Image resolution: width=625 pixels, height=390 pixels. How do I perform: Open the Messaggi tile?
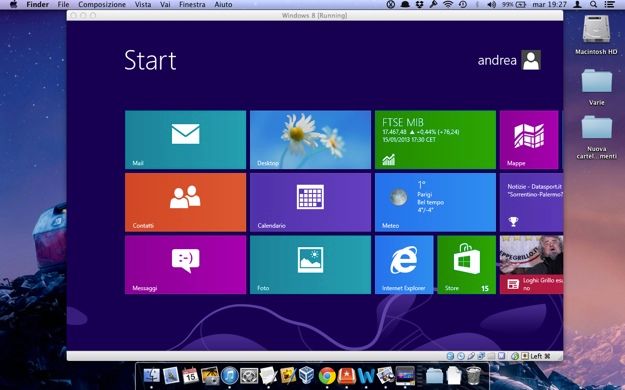[185, 265]
